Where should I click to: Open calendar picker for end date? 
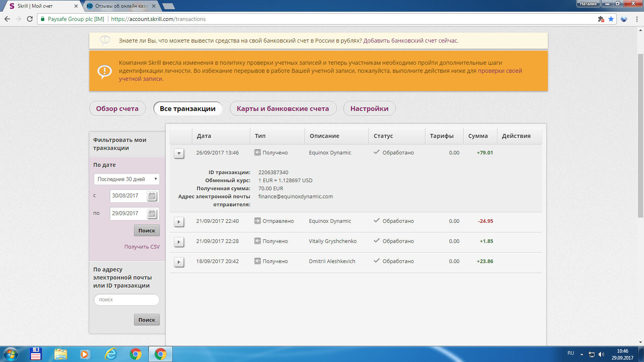(152, 214)
